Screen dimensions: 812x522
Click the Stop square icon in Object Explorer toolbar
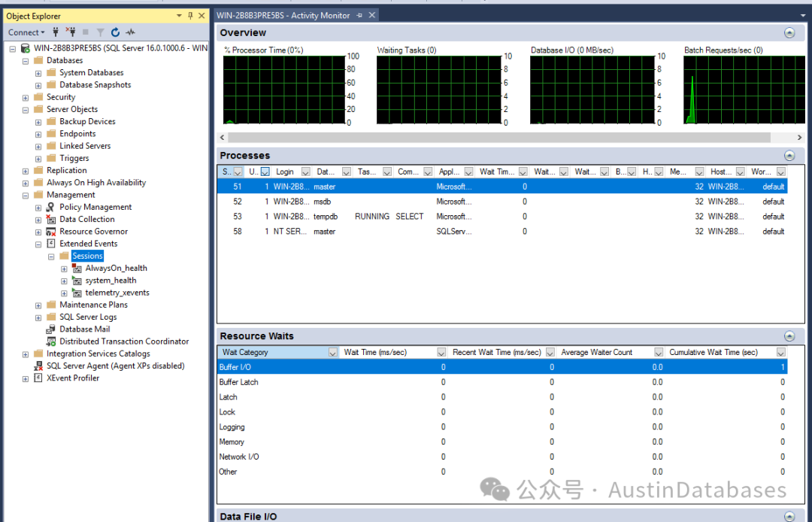[86, 32]
